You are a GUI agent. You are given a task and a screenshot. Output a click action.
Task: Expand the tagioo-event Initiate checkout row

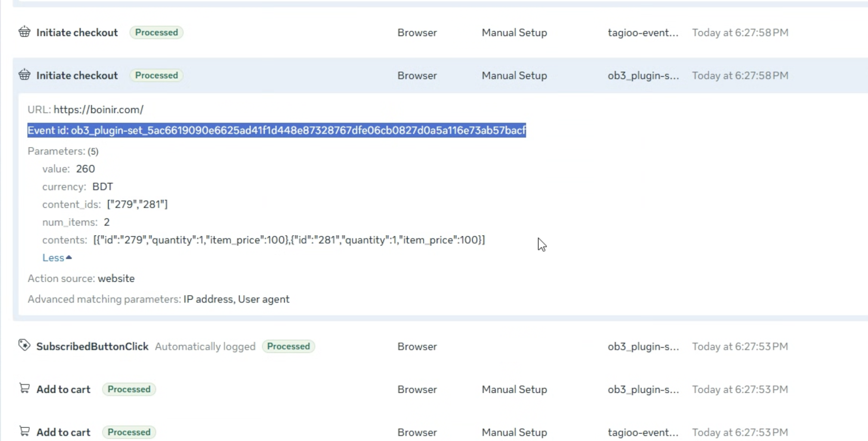[x=440, y=32]
